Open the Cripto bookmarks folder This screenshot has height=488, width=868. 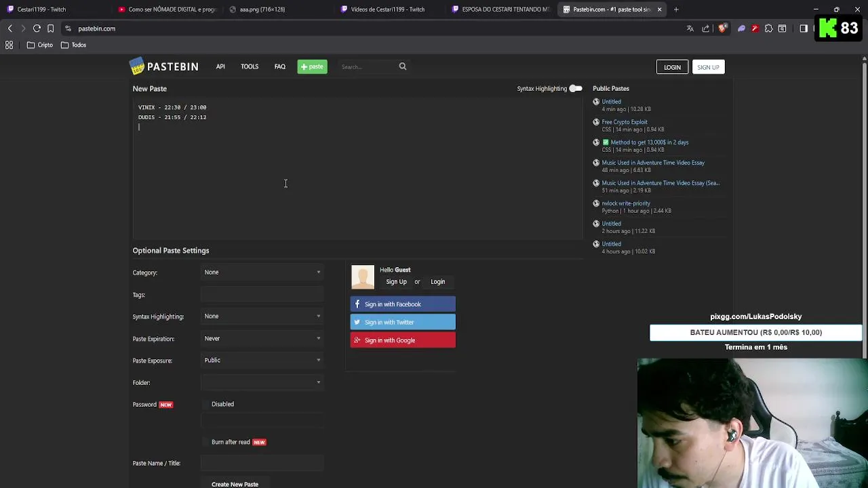[40, 45]
